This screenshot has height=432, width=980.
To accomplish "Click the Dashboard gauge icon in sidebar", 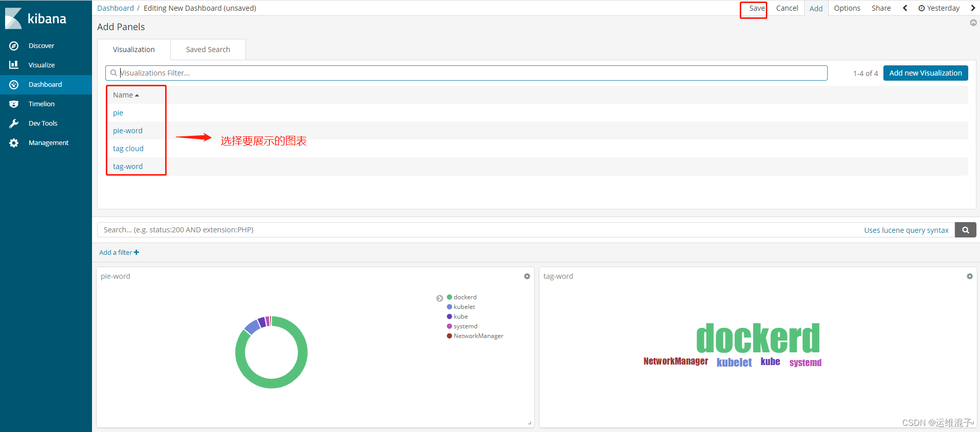I will pyautogui.click(x=14, y=85).
